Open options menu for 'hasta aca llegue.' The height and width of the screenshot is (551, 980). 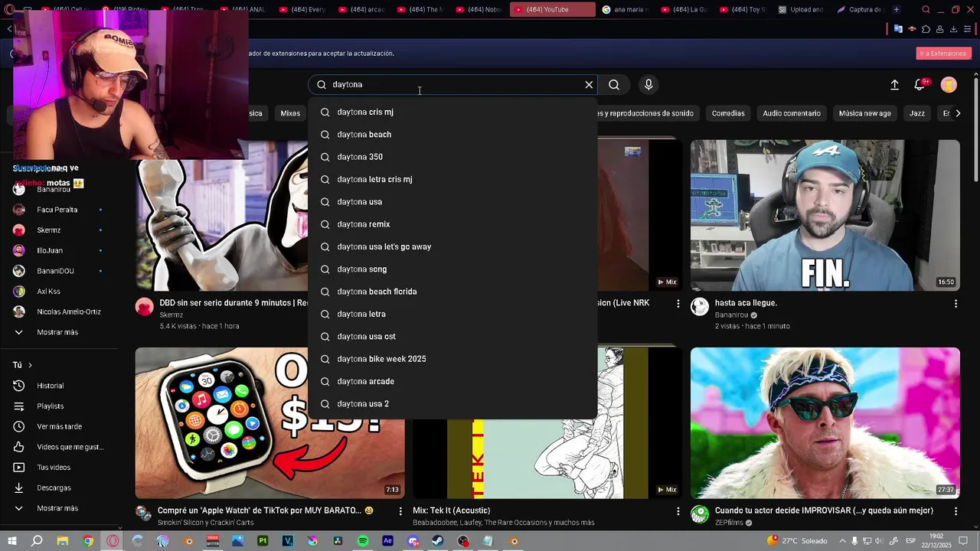click(955, 304)
